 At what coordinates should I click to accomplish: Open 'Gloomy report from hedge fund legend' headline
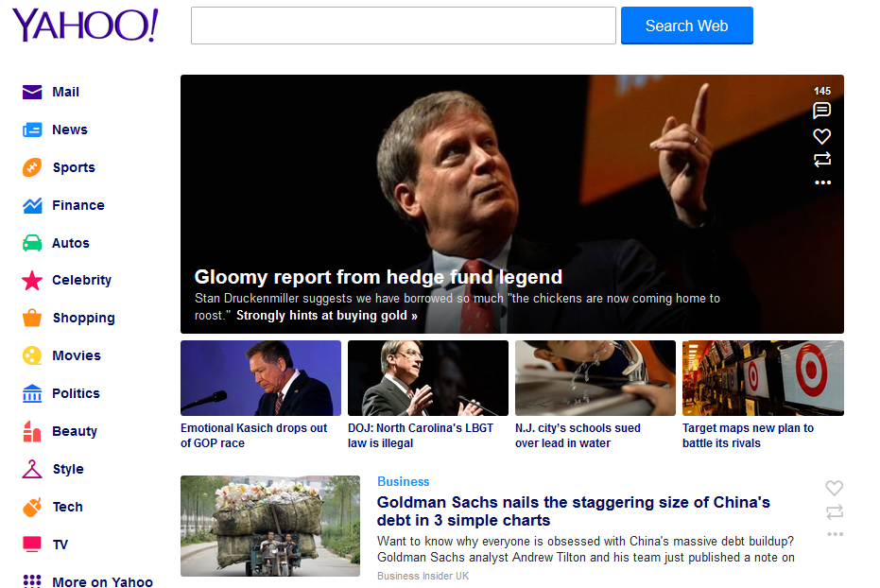coord(378,277)
